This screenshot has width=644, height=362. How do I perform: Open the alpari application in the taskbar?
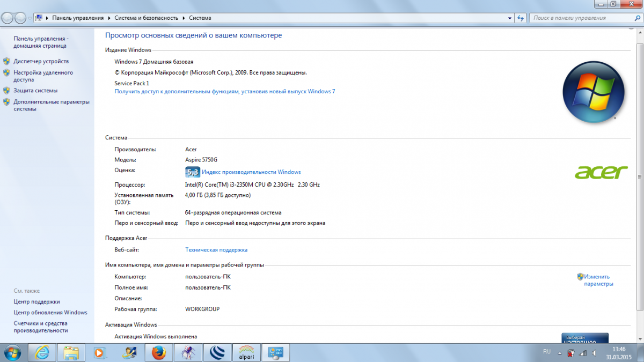point(246,353)
